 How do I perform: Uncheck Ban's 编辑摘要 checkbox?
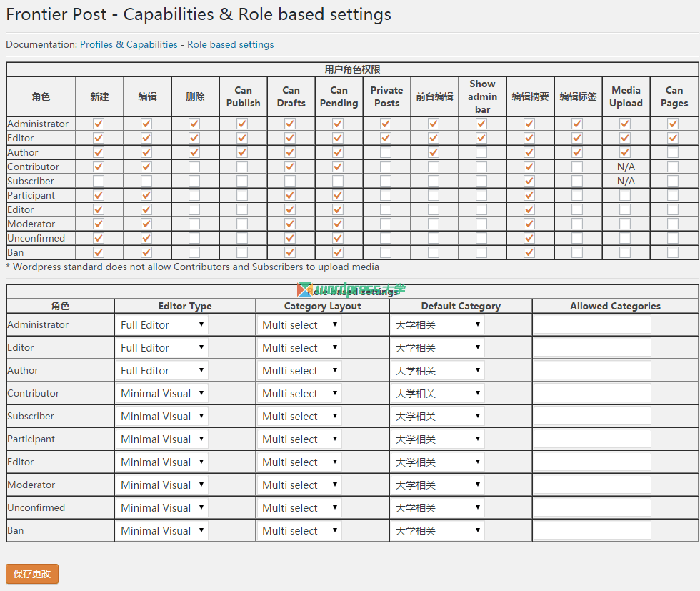(529, 252)
